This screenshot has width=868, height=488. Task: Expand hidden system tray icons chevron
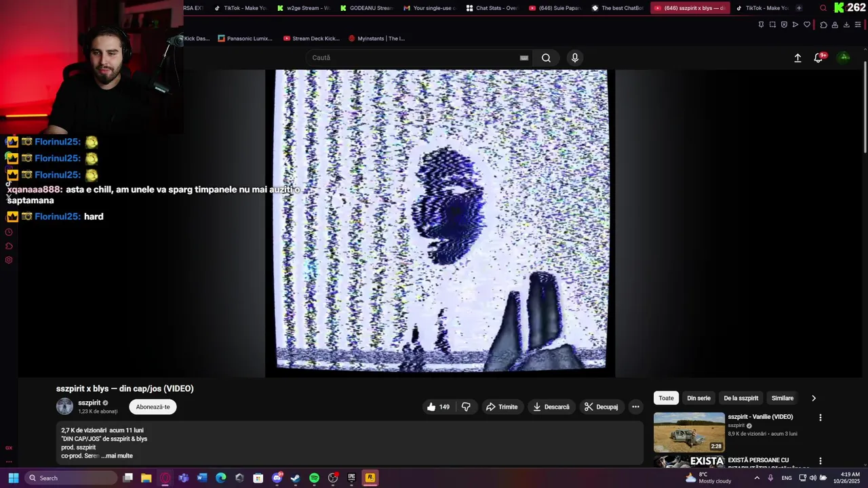pos(757,478)
